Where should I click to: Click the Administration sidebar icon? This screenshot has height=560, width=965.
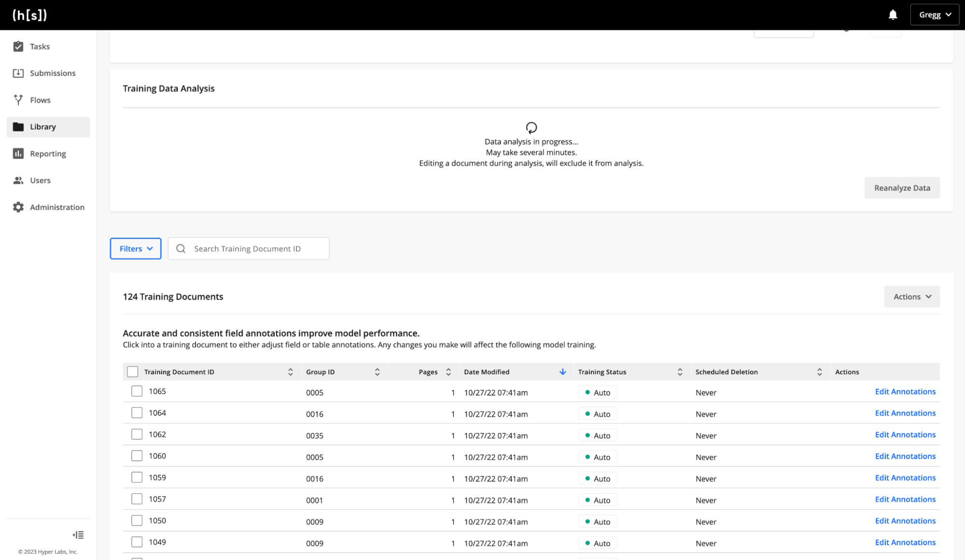(18, 206)
